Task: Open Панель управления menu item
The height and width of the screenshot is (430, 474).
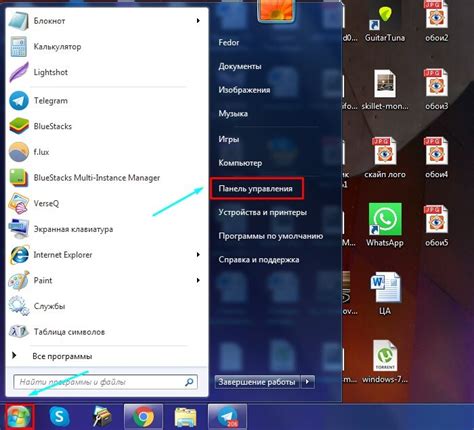Action: coord(256,189)
